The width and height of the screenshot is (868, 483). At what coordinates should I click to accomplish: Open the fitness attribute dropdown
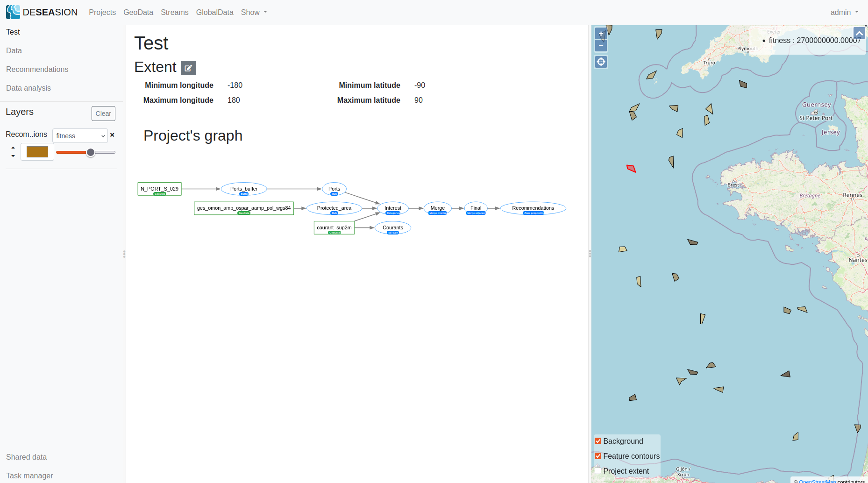tap(80, 136)
